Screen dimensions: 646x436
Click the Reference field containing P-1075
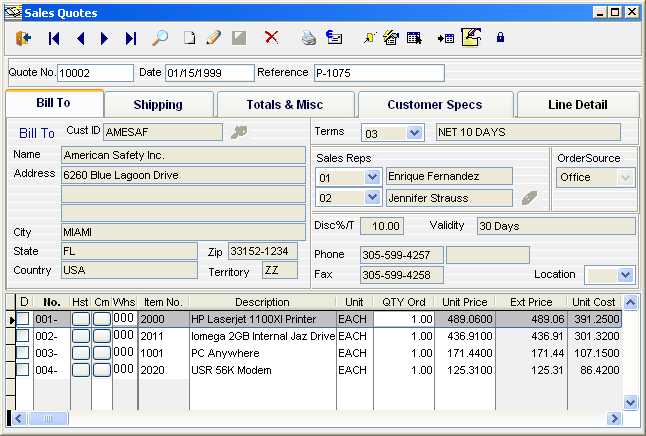click(378, 73)
